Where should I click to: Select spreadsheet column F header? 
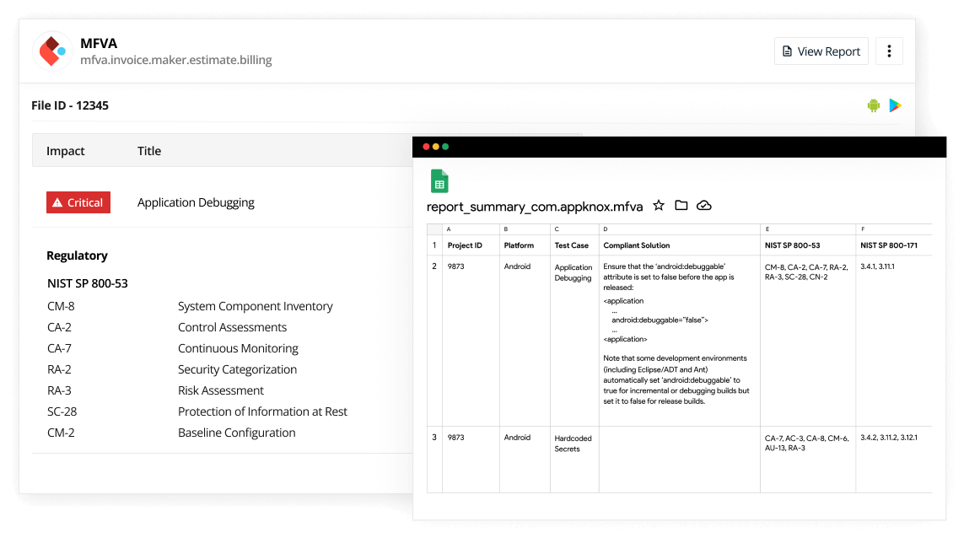point(894,229)
